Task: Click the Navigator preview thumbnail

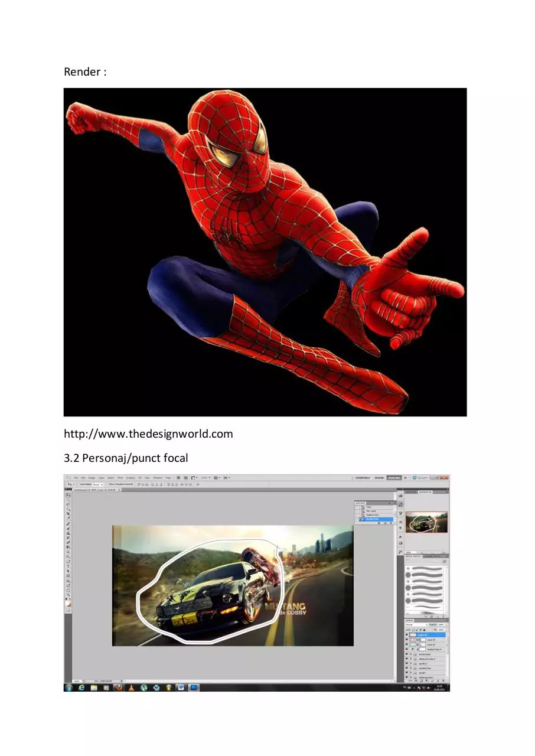Action: point(426,522)
